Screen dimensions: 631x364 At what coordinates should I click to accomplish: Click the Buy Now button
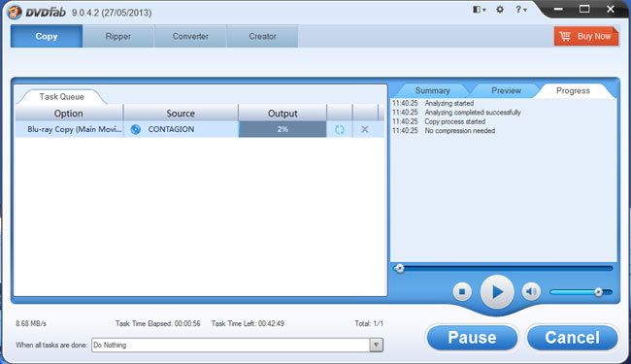click(x=586, y=36)
